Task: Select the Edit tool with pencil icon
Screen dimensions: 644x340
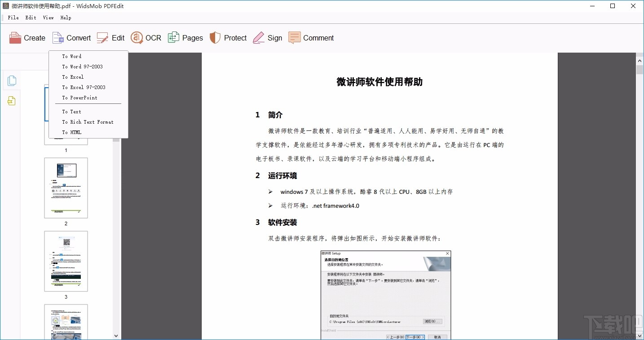Action: [x=110, y=38]
